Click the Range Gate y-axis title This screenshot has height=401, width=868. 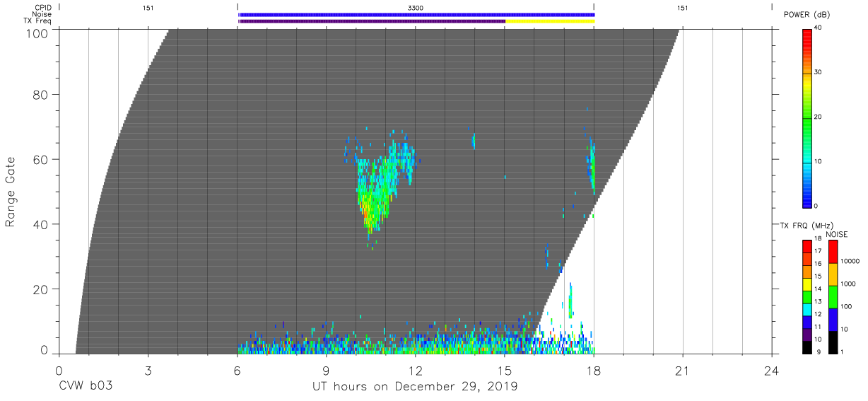11,192
